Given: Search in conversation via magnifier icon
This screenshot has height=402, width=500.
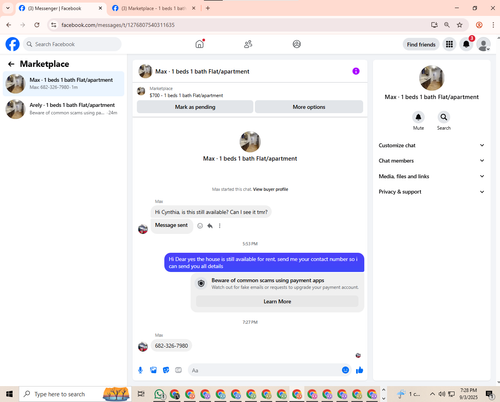Looking at the screenshot, I should pos(444,117).
